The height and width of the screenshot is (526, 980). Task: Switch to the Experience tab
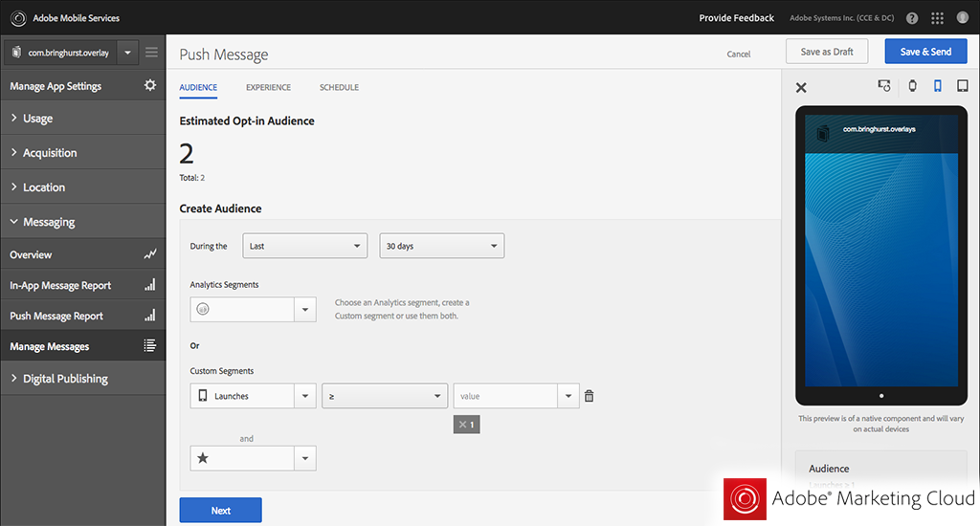(x=268, y=88)
